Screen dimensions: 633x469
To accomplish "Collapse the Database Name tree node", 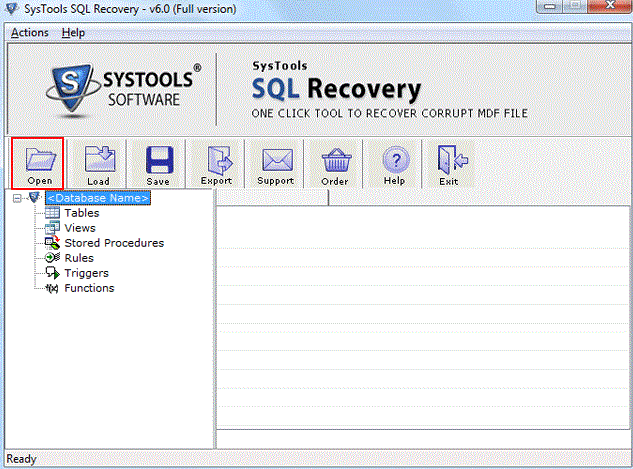I will [x=17, y=198].
